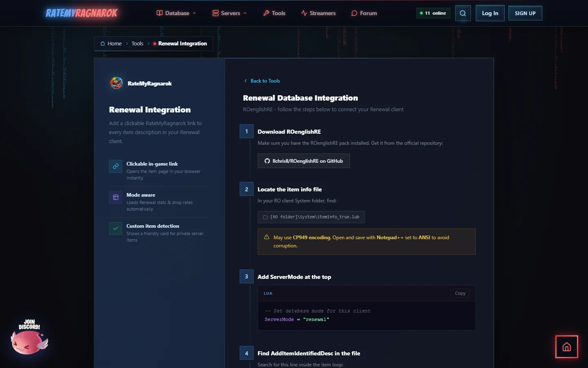Click the home icon in breadcrumb
Viewport: 588px width, 368px height.
coord(102,44)
